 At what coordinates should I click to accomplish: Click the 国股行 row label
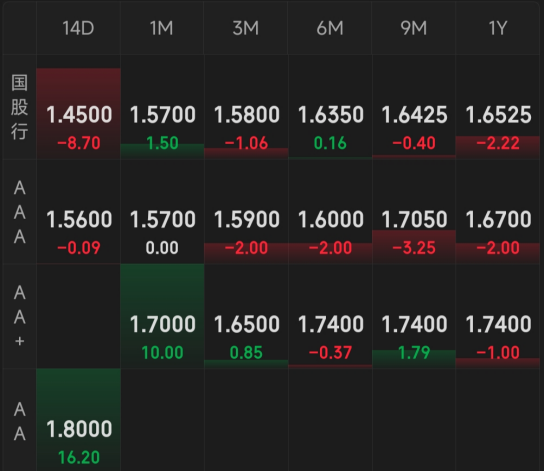(19, 107)
